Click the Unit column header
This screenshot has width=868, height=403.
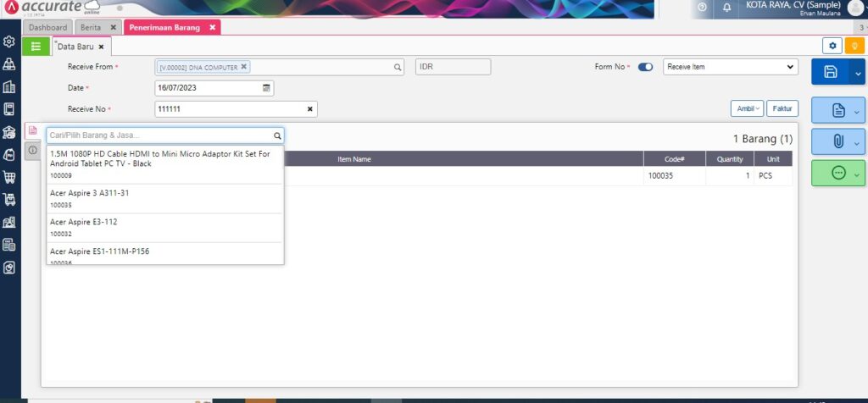773,159
